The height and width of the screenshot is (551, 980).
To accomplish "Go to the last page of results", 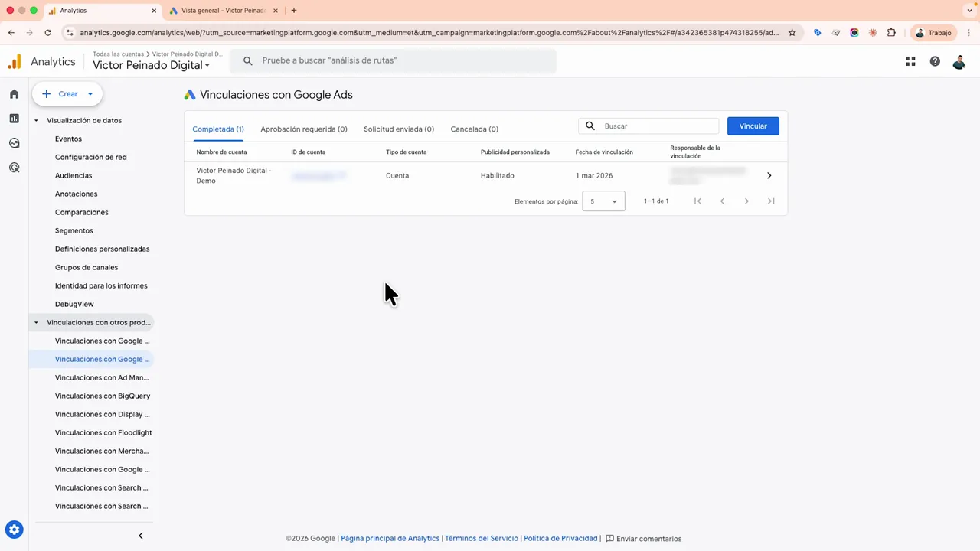I will coord(771,201).
